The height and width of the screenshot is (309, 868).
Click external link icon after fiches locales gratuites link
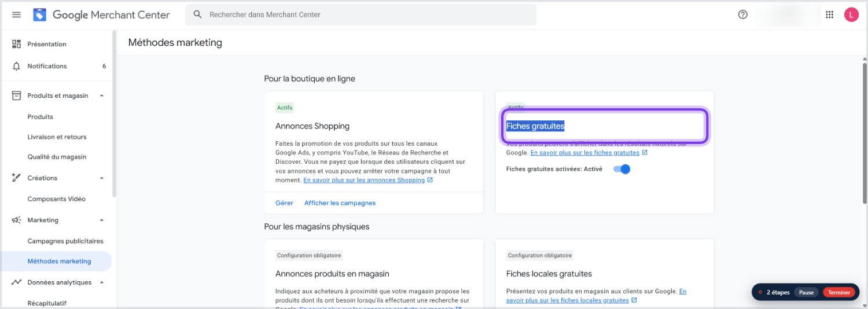tap(634, 300)
